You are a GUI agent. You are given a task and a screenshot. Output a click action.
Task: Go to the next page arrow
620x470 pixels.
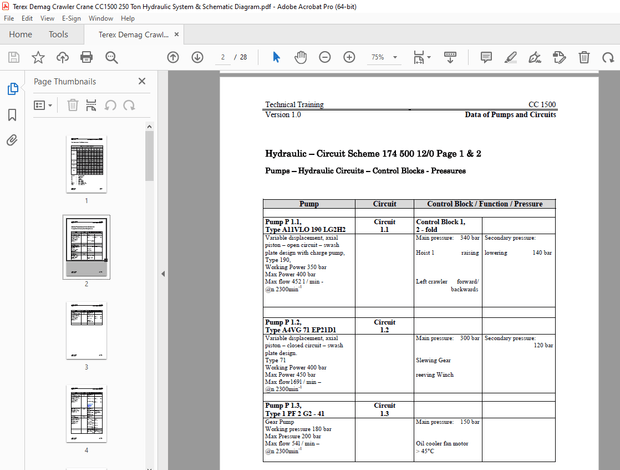tap(197, 57)
